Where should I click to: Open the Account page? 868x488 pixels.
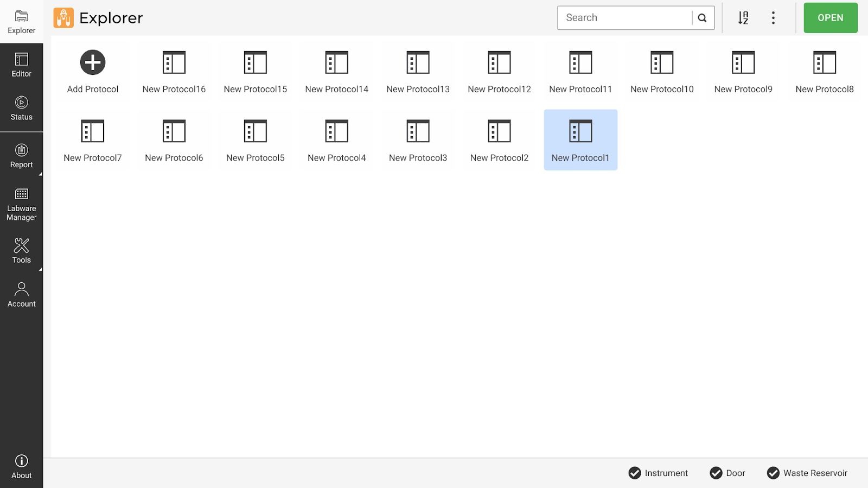click(22, 295)
